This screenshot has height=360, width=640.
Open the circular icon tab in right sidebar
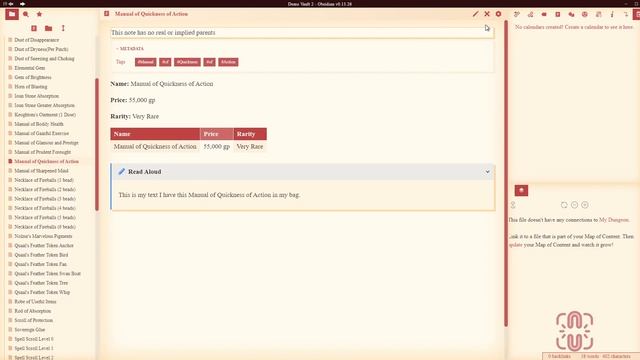[x=584, y=14]
